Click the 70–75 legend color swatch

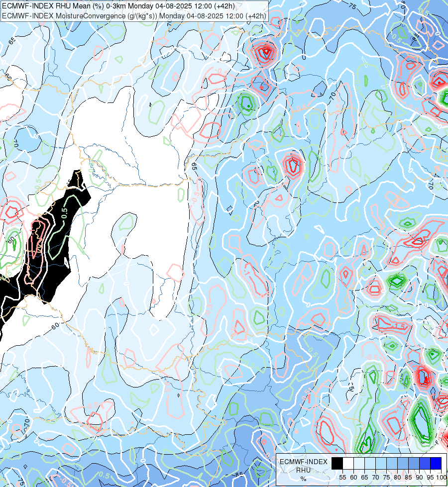tap(381, 464)
